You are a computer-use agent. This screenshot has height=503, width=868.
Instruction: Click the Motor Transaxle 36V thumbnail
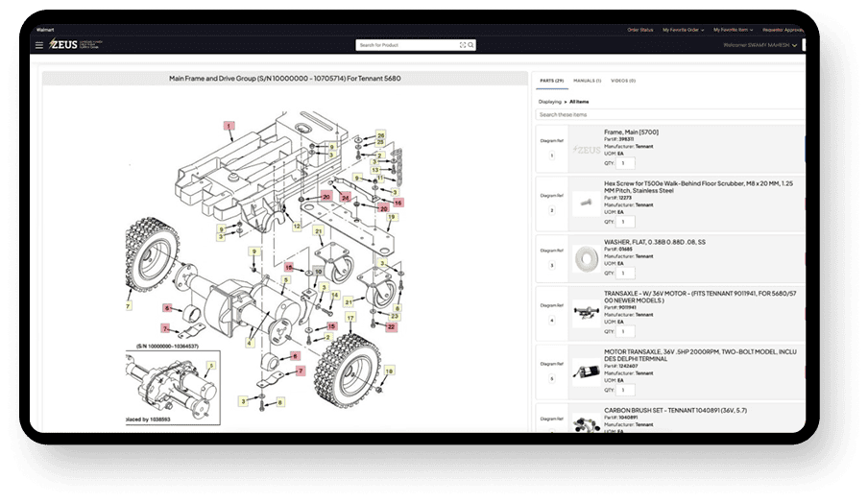(x=587, y=371)
